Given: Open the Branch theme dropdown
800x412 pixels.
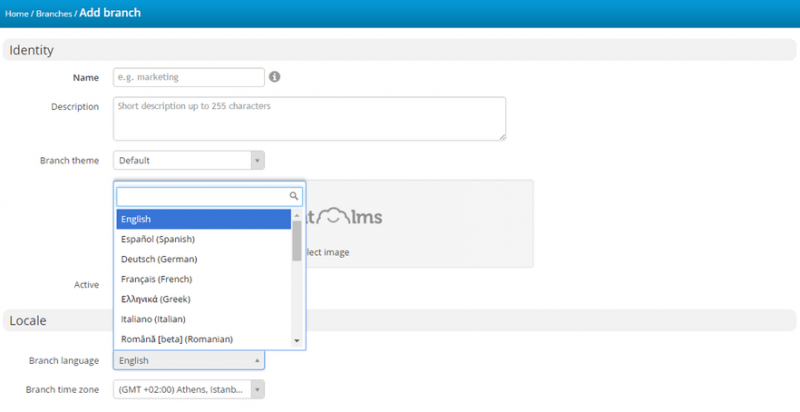Looking at the screenshot, I should (x=189, y=161).
